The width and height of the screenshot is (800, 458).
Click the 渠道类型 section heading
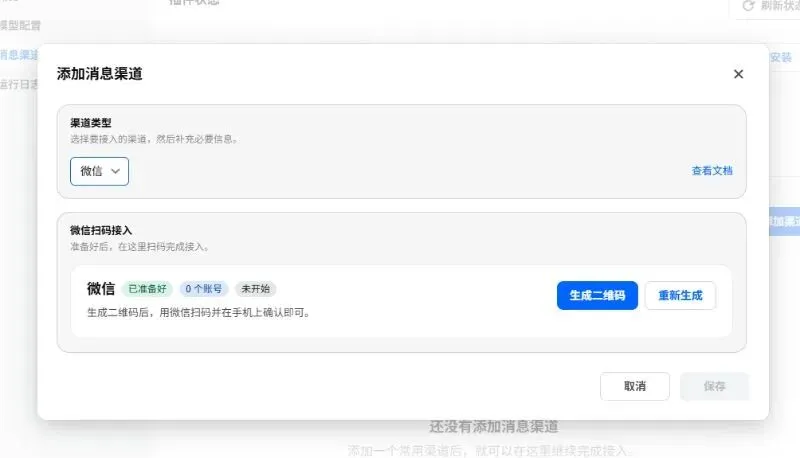click(90, 123)
